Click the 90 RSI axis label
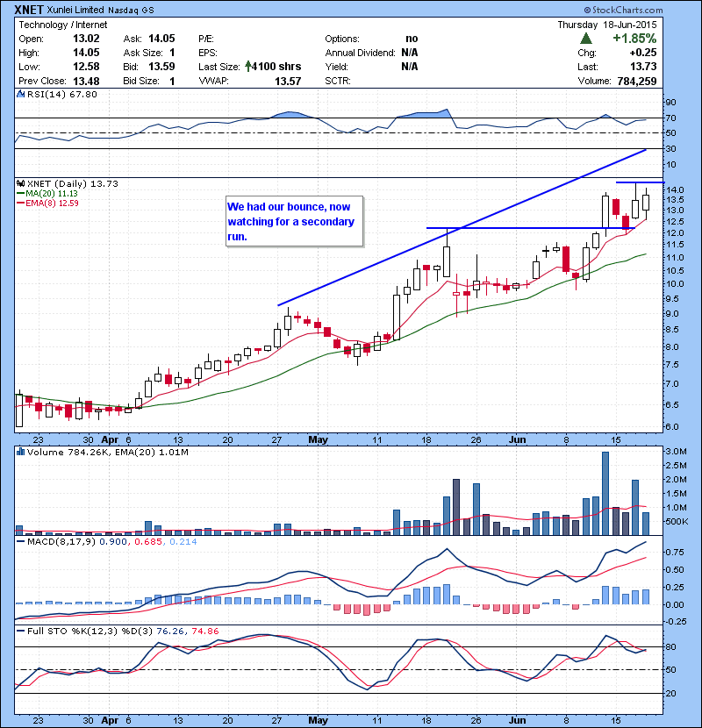 tap(671, 102)
